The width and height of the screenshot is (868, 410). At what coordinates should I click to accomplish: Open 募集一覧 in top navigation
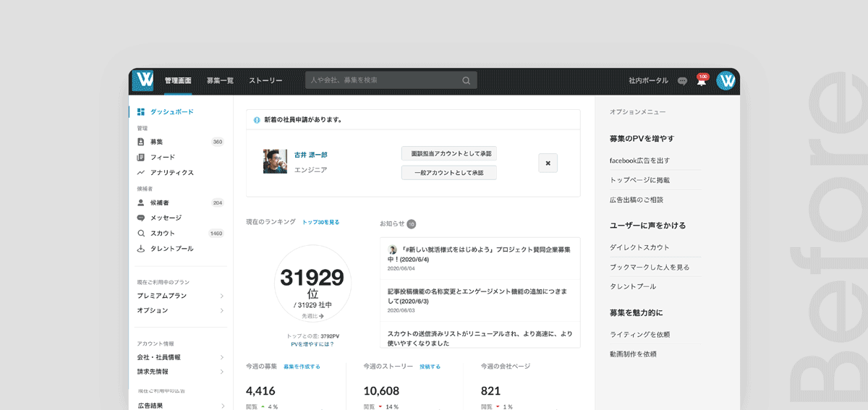tap(220, 80)
